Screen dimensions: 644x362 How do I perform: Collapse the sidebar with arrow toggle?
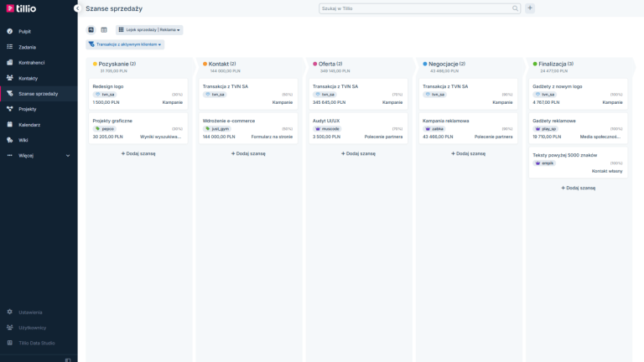pos(76,8)
